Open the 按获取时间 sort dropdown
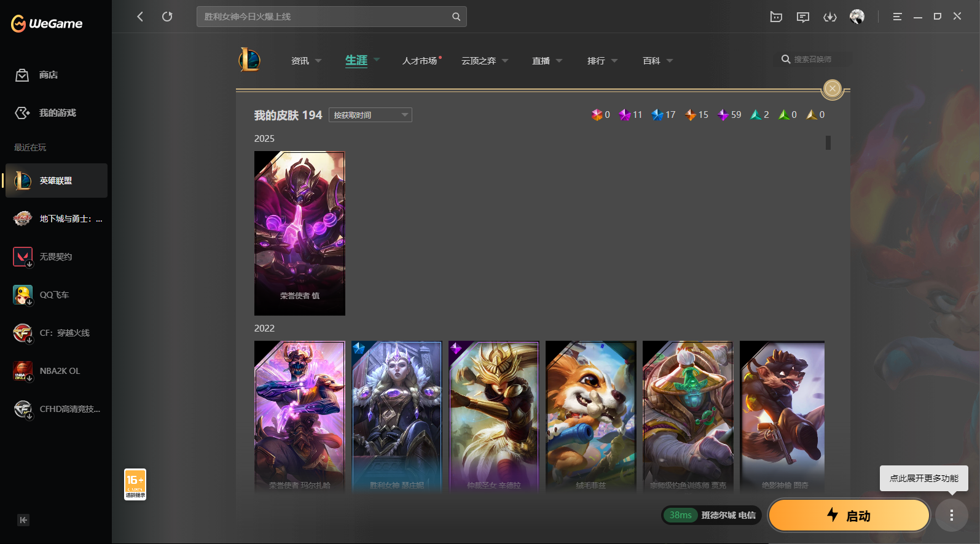Image resolution: width=980 pixels, height=544 pixels. point(370,115)
